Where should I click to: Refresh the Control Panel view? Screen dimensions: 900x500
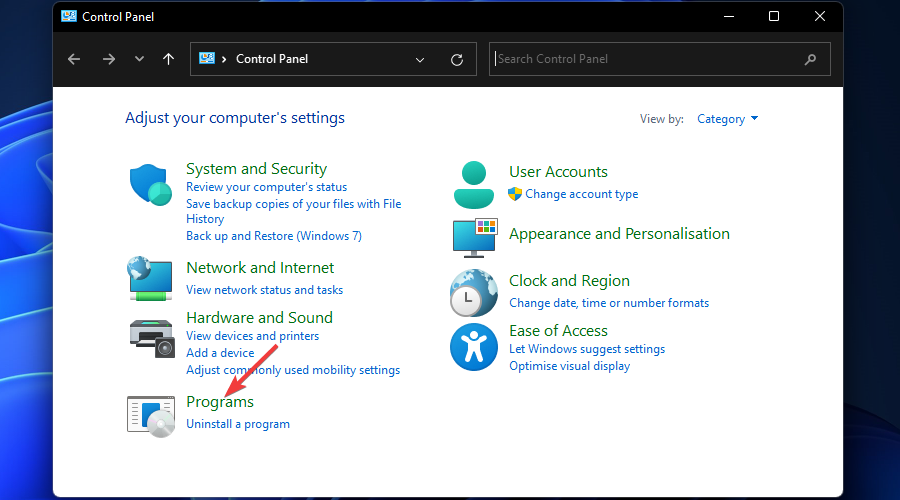pos(457,60)
